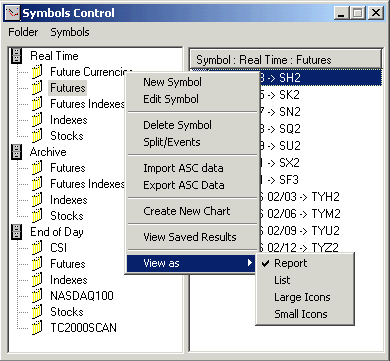
Task: Click folder icon beside Future Currencies
Action: coord(37,72)
